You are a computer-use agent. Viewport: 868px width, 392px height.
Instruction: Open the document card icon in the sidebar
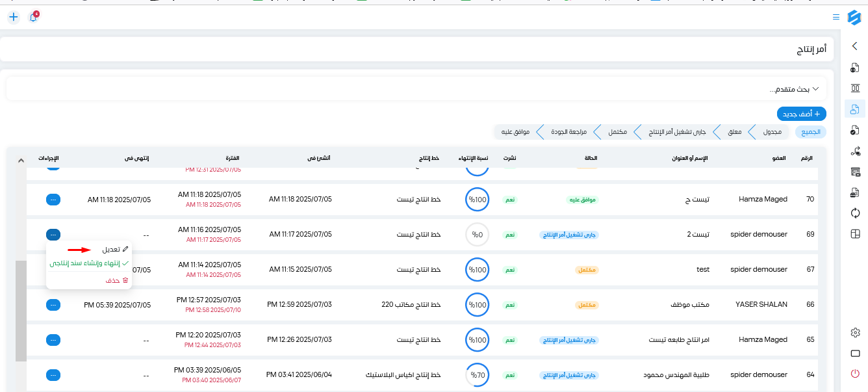[855, 192]
